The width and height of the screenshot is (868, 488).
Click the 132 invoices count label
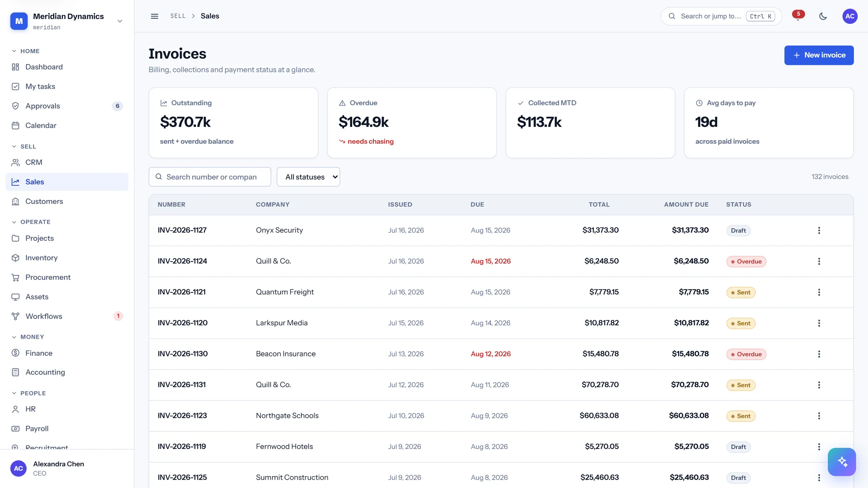(830, 177)
